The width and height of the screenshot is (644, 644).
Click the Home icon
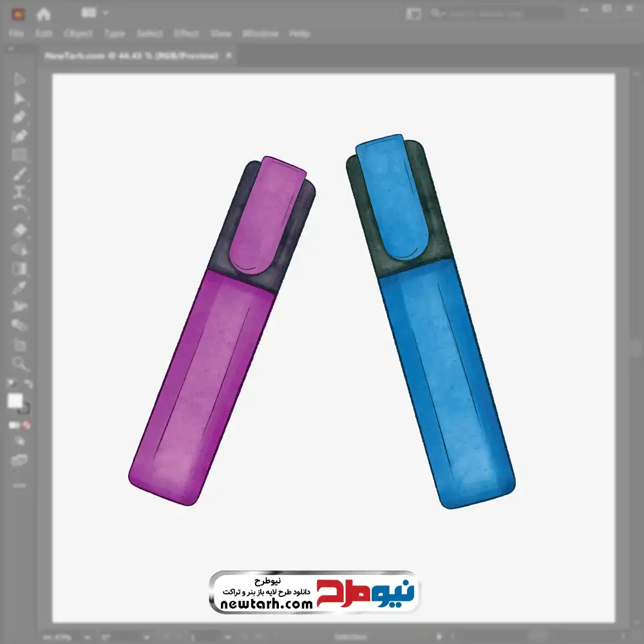point(44,14)
